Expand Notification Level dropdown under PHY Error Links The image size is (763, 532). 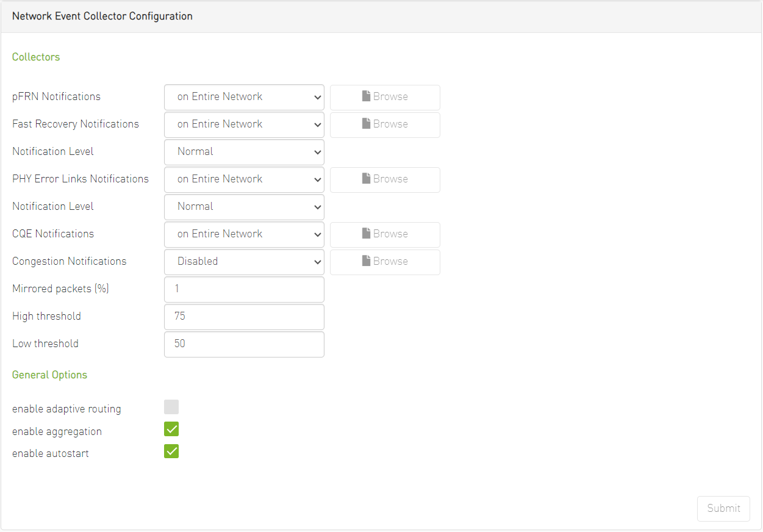tap(244, 207)
